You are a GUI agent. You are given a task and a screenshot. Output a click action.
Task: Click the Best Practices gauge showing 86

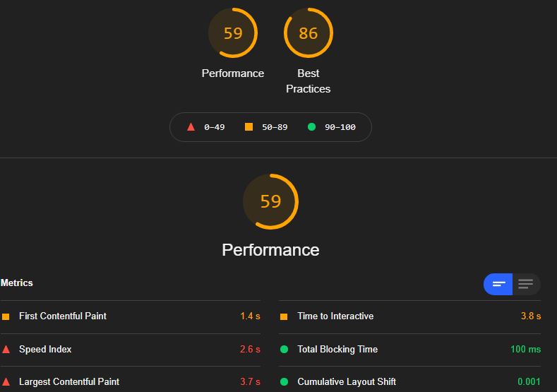[x=308, y=33]
